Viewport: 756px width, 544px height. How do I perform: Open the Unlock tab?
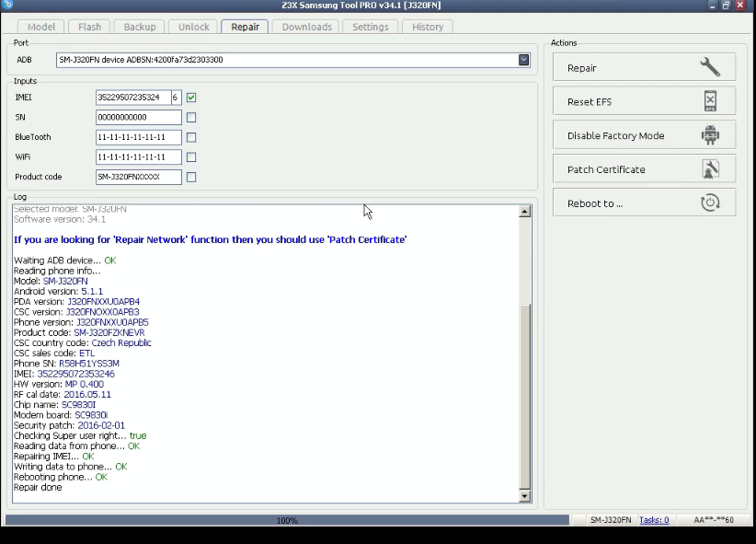coord(194,27)
